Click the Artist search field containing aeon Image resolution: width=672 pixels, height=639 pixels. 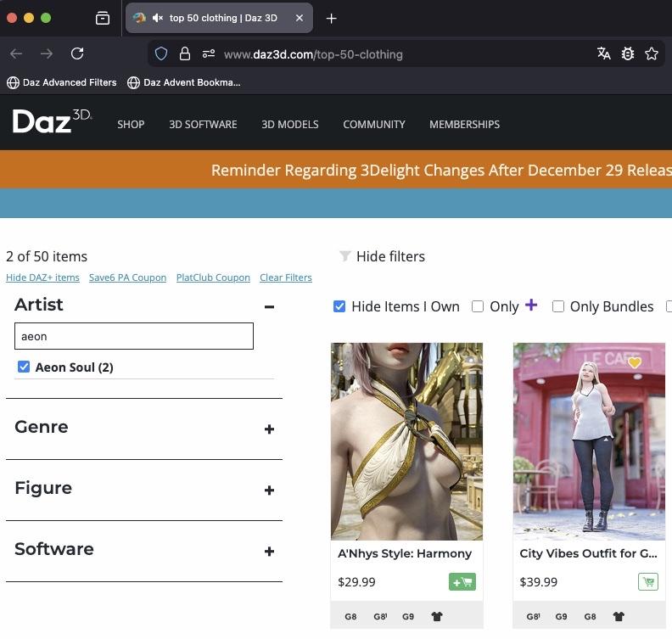pos(134,336)
